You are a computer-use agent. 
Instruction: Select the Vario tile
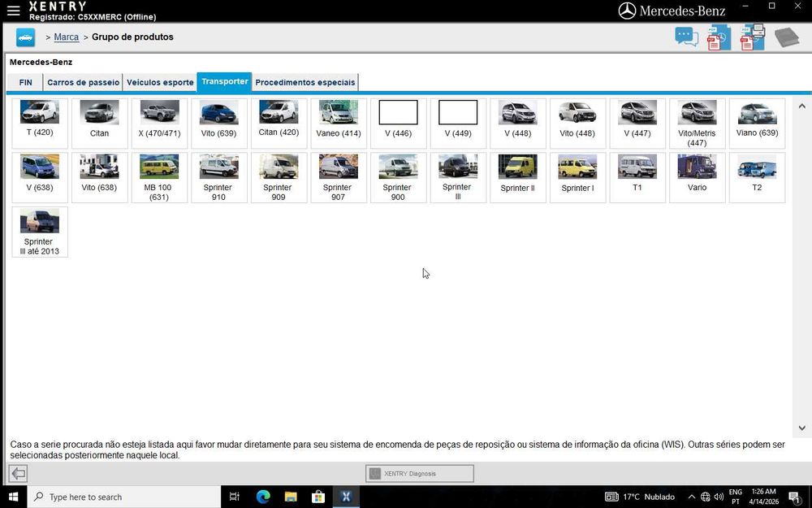(x=697, y=178)
